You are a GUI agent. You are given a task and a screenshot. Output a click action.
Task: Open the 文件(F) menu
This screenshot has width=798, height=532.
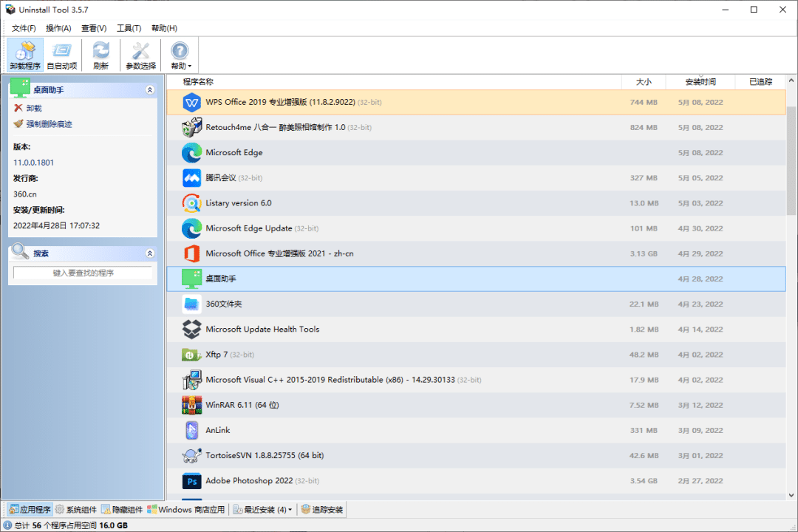tap(24, 28)
